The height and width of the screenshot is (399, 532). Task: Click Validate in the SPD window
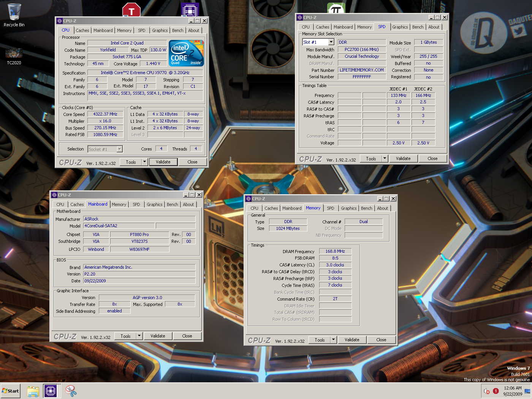pos(403,158)
